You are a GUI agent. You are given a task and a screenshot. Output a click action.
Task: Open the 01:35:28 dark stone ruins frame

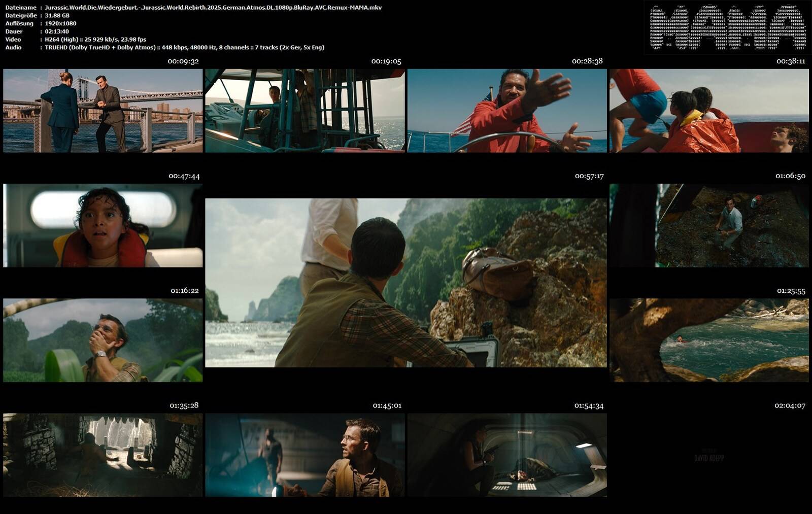pos(103,455)
